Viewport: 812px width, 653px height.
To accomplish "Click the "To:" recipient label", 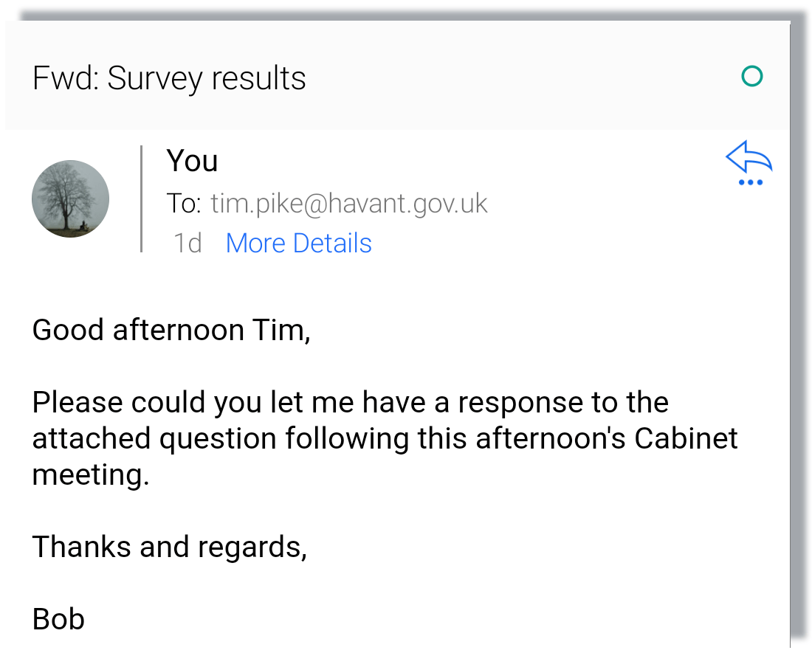I will (x=184, y=204).
